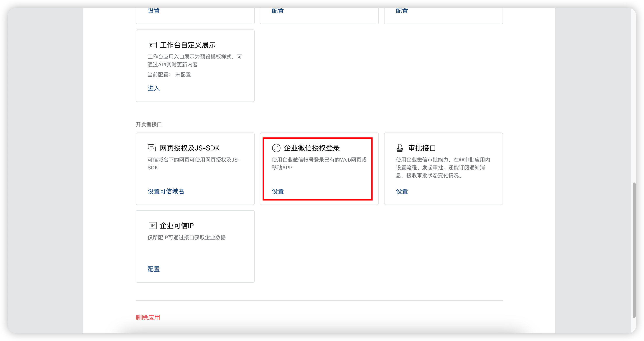Click the 审批接口 stamp icon
The height and width of the screenshot is (341, 644).
pos(400,148)
